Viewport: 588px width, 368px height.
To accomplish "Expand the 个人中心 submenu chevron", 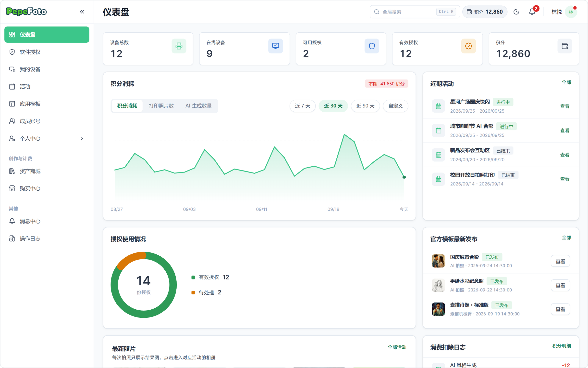I will coord(82,138).
